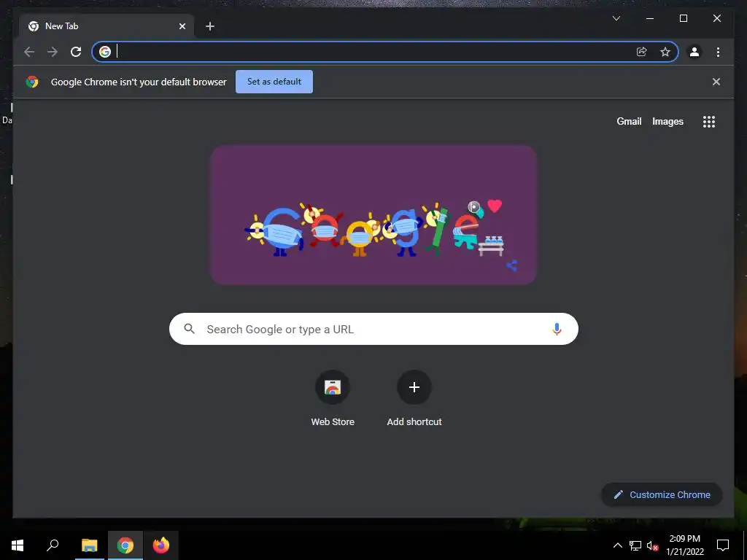Screen dimensions: 747x560
Task: Open the clock showing 2:09 PM
Action: tap(684, 545)
